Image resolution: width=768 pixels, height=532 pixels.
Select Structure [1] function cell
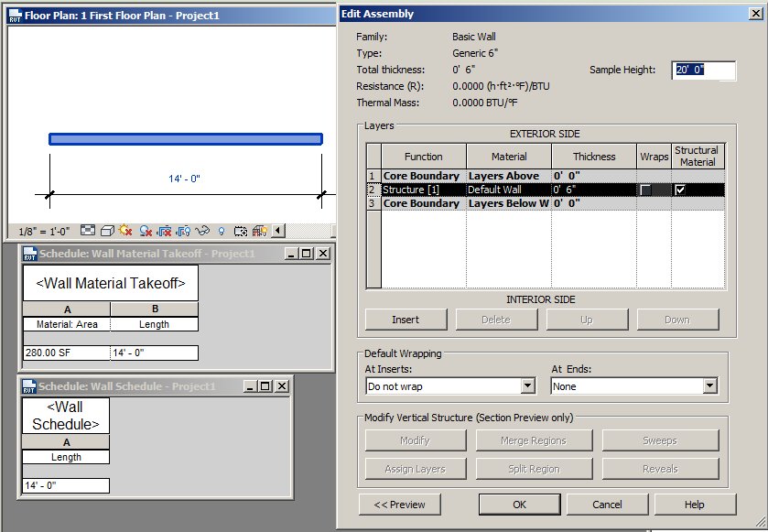click(424, 190)
